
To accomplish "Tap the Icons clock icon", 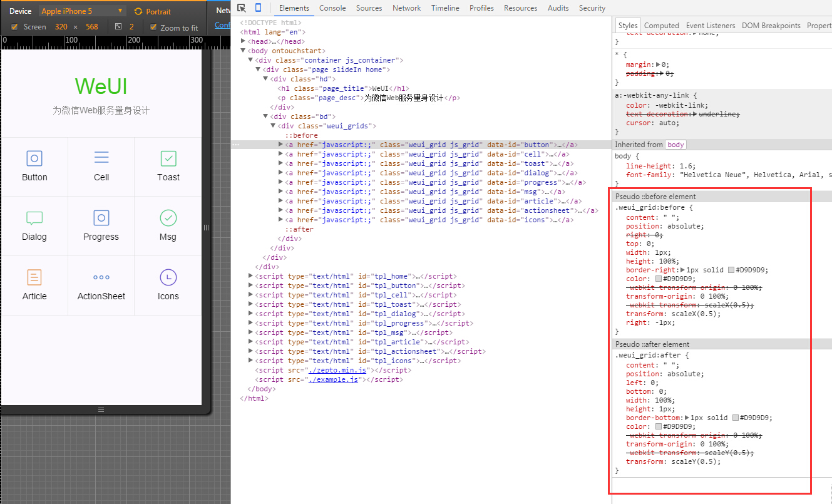I will 168,277.
